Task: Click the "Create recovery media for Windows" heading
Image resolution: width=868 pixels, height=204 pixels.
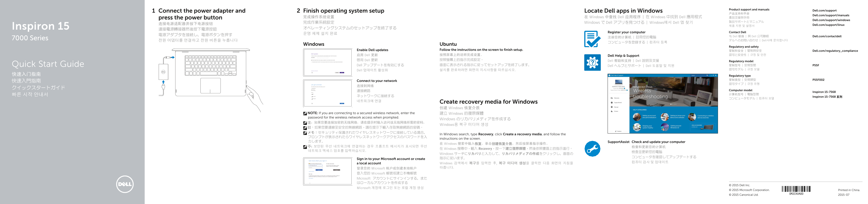Action: 488,102
